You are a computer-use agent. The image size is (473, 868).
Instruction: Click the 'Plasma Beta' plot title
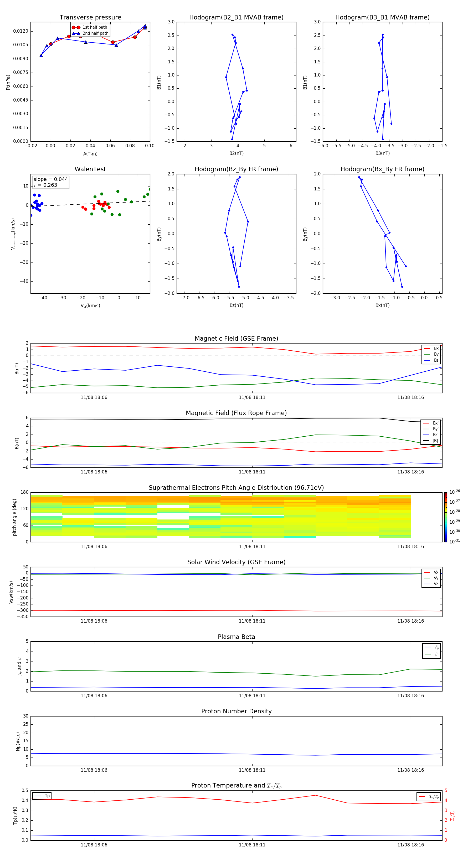point(236,637)
